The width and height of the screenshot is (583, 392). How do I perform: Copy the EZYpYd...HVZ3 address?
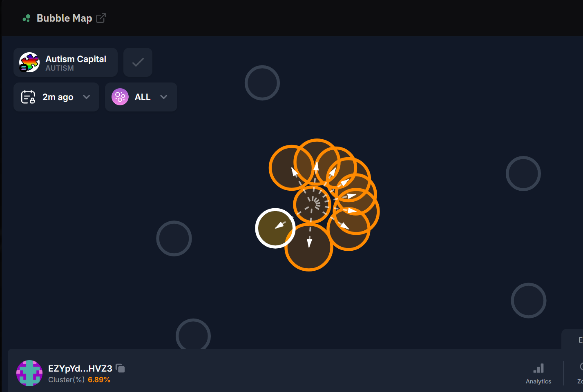[121, 368]
